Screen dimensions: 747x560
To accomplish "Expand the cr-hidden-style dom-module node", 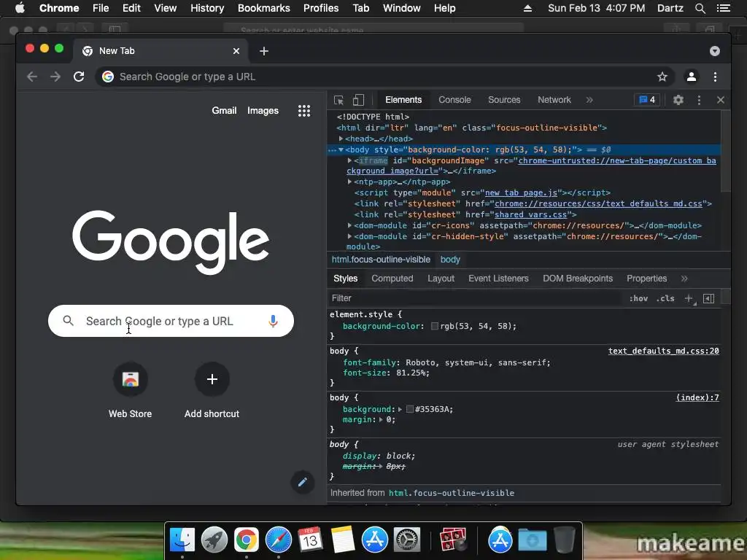I will [x=349, y=237].
